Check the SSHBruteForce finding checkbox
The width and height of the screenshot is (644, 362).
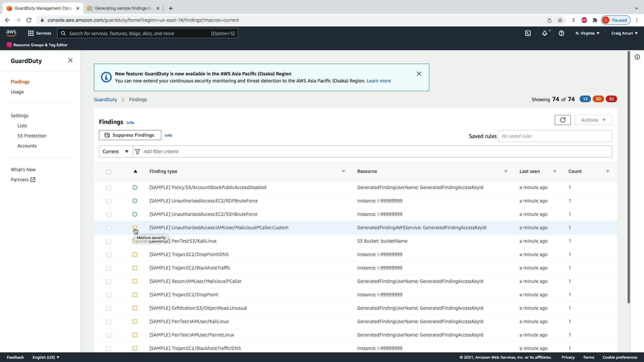[109, 215]
